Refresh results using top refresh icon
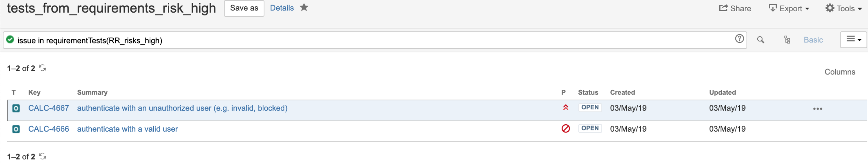The height and width of the screenshot is (163, 868). tap(43, 68)
